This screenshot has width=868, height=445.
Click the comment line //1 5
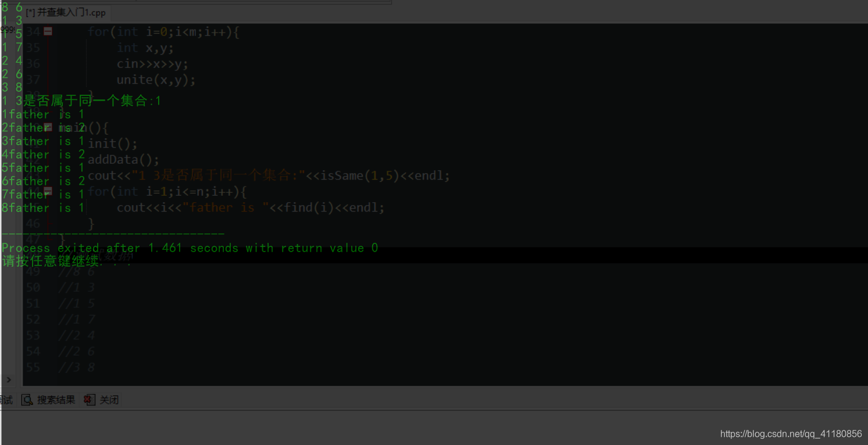76,303
